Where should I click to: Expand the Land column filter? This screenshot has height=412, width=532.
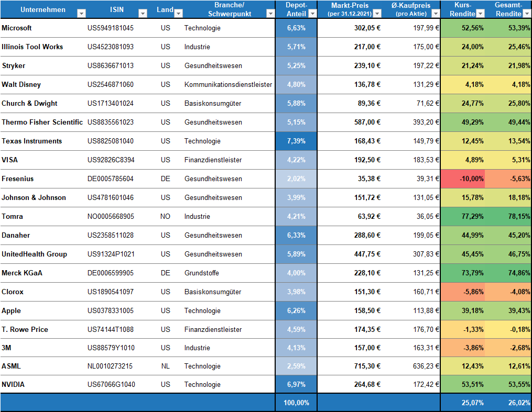(x=178, y=14)
